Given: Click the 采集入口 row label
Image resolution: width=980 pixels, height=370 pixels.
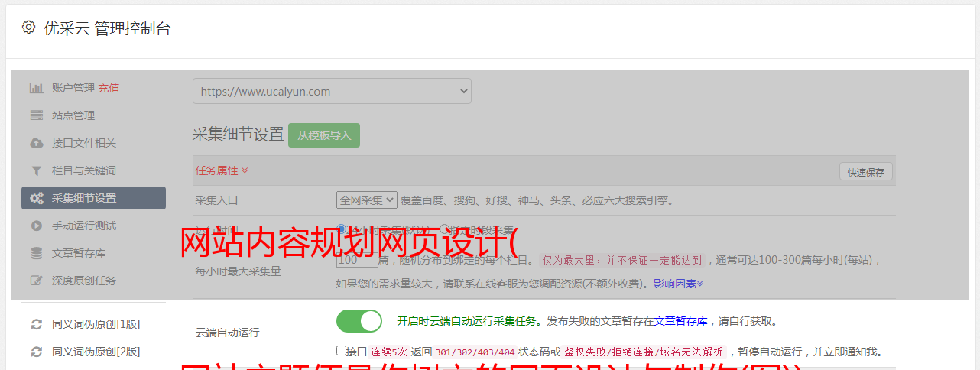Looking at the screenshot, I should pos(217,200).
